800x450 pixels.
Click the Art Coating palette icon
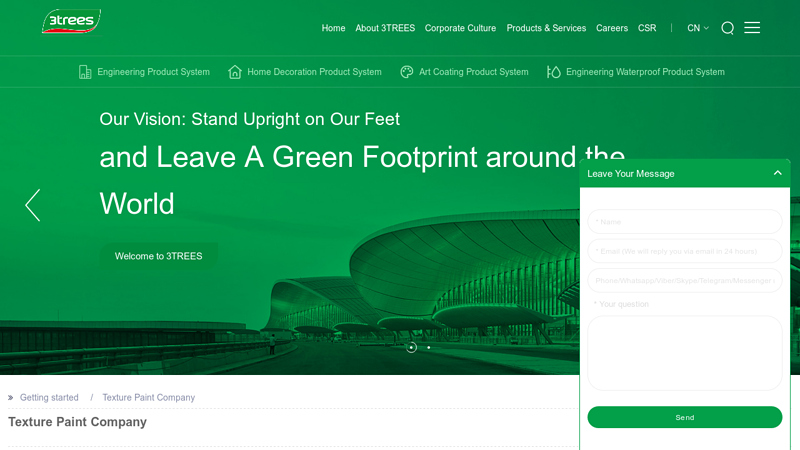coord(407,72)
